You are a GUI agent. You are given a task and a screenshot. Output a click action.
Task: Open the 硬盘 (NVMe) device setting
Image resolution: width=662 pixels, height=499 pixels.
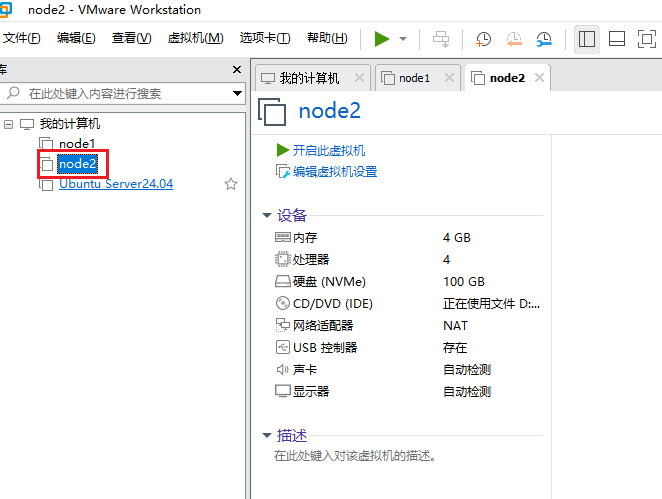pyautogui.click(x=329, y=282)
